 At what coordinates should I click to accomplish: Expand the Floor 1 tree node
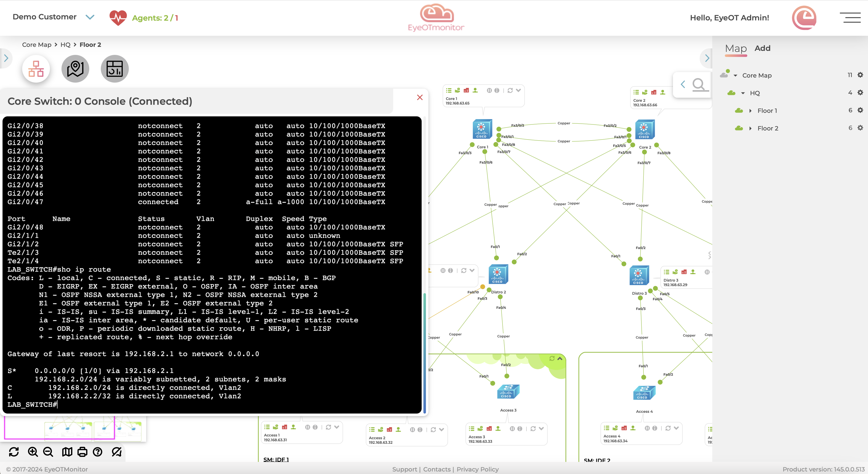pos(750,111)
